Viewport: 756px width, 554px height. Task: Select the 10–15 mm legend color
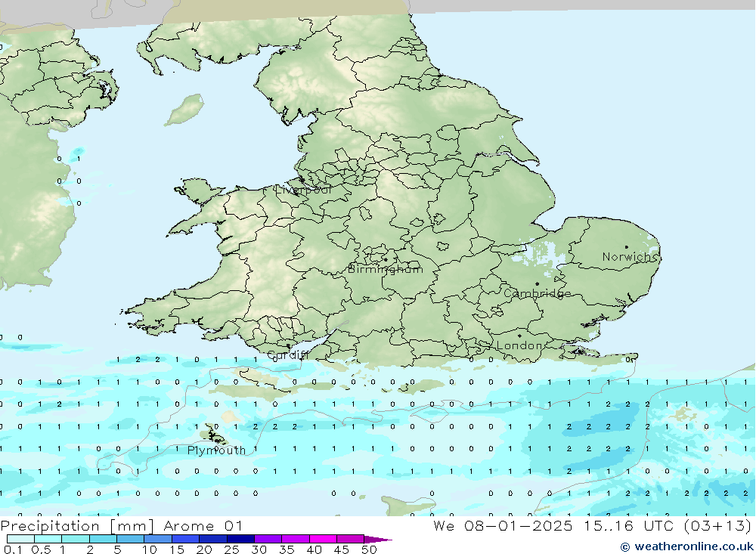[x=158, y=539]
